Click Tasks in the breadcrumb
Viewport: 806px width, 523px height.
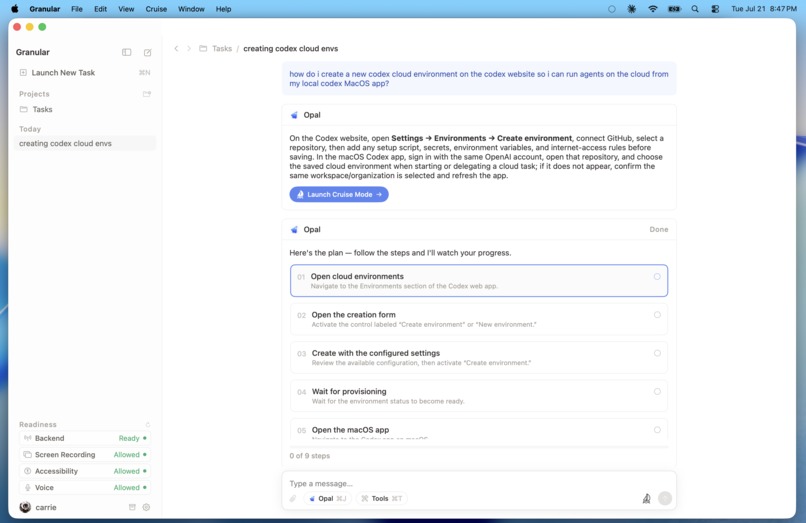click(x=222, y=48)
